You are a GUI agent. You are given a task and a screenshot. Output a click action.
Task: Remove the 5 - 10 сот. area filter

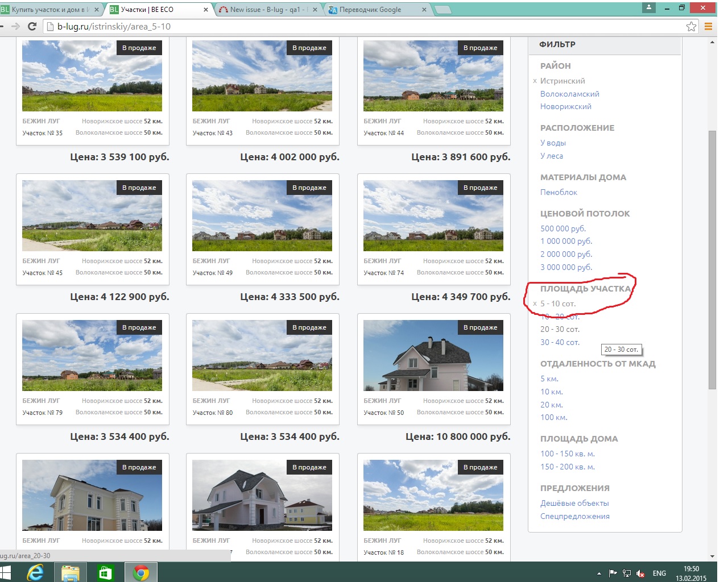click(x=535, y=304)
